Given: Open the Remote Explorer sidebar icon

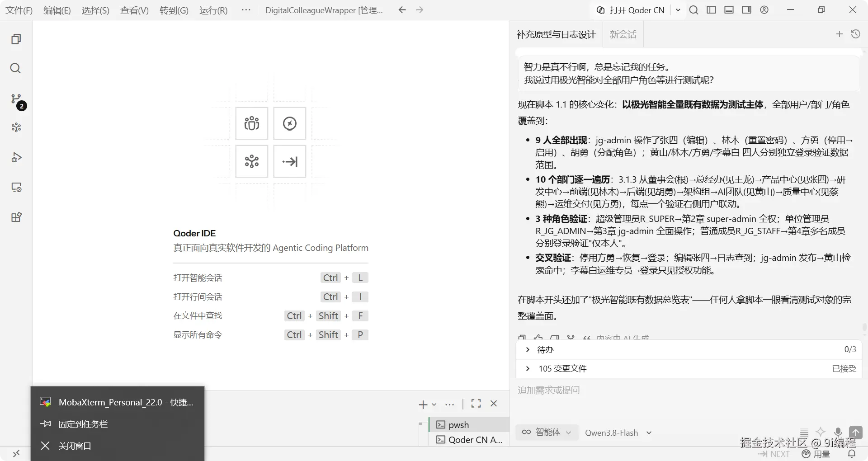Looking at the screenshot, I should (16, 187).
